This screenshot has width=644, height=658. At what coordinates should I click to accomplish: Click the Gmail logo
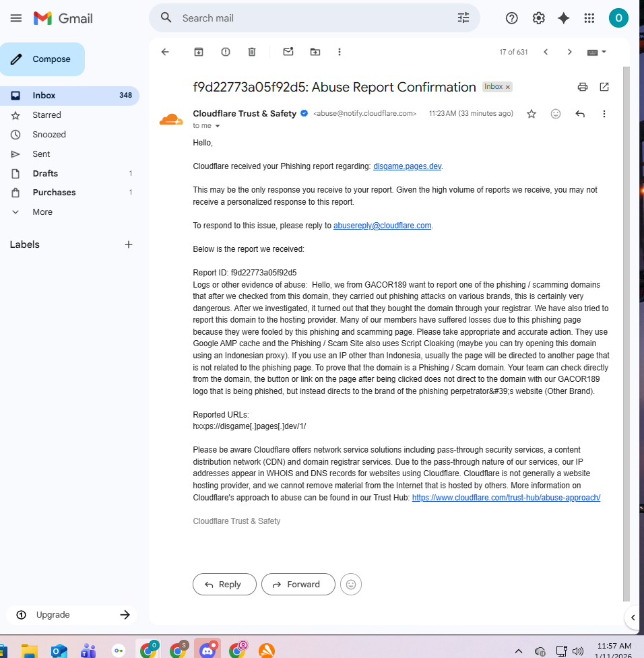[63, 18]
